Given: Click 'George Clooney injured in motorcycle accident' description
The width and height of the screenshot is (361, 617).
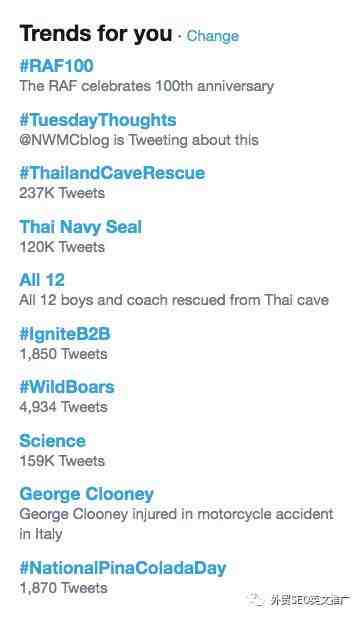Looking at the screenshot, I should [x=176, y=524].
